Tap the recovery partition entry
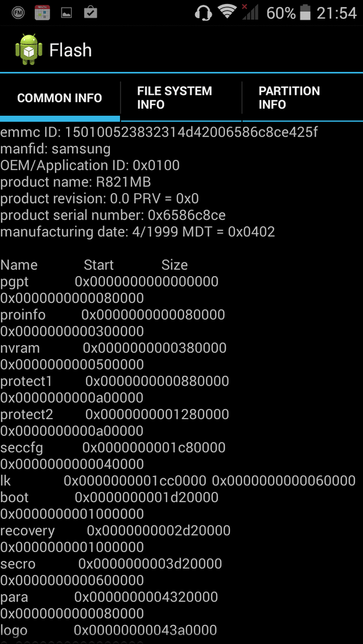363x644 pixels. 115,539
